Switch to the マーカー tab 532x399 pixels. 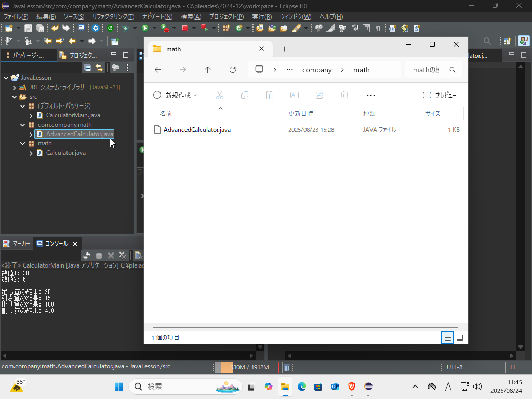tap(17, 244)
